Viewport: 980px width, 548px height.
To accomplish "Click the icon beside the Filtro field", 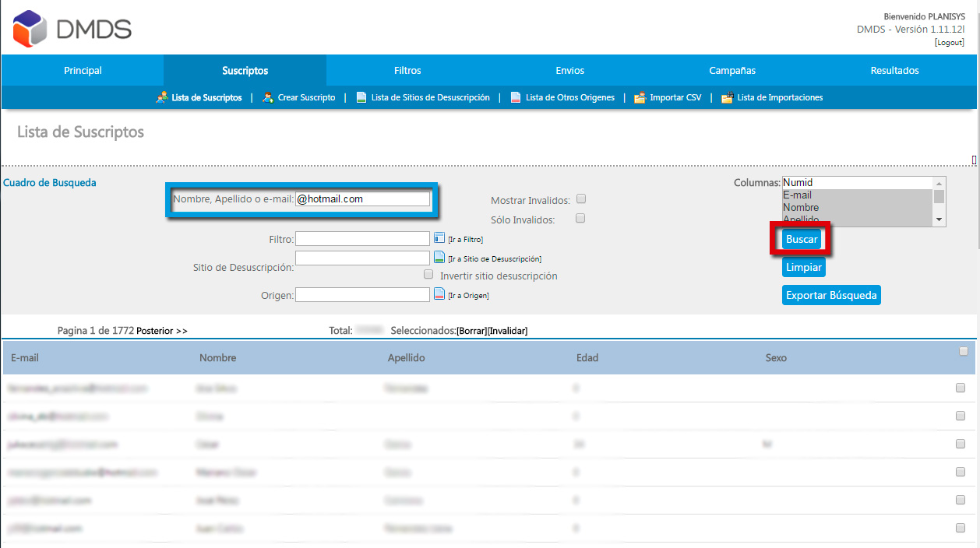I will click(439, 238).
